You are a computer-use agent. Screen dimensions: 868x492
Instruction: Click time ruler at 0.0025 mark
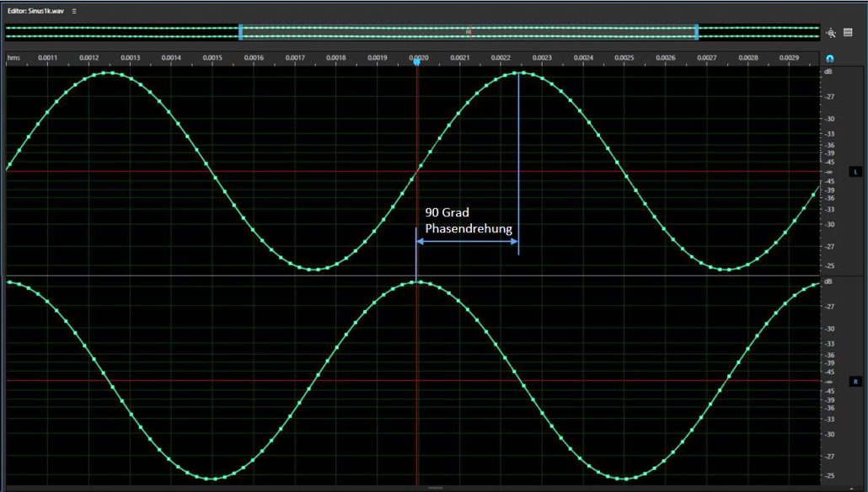tap(624, 58)
